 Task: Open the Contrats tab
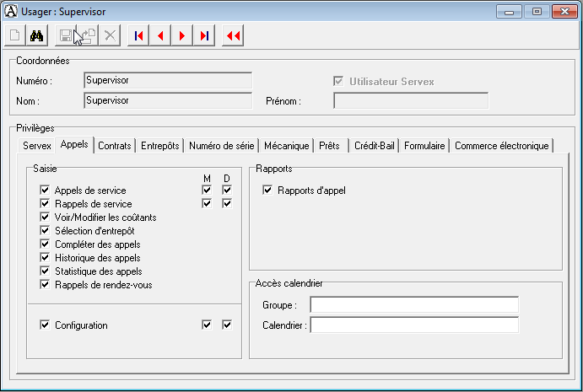point(115,146)
